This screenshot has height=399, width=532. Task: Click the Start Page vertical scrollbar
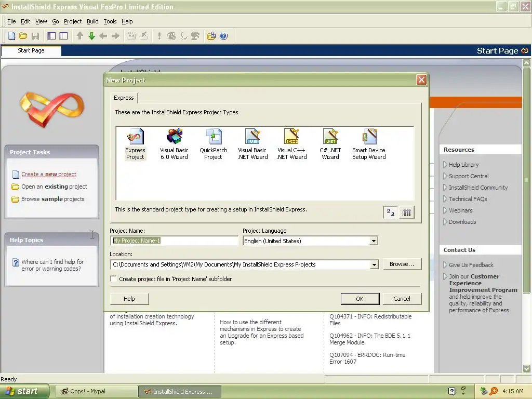point(526,180)
